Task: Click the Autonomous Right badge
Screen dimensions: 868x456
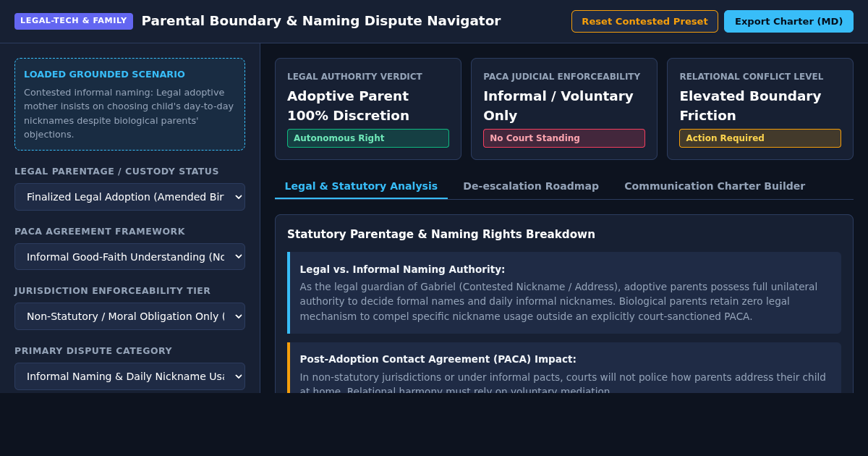Action: click(368, 138)
